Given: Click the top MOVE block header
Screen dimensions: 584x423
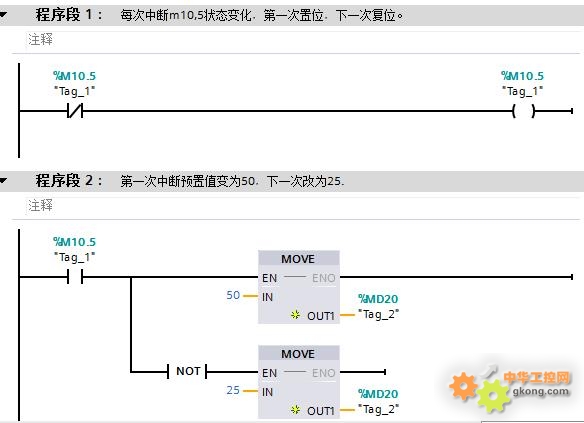Looking at the screenshot, I should click(x=299, y=258).
